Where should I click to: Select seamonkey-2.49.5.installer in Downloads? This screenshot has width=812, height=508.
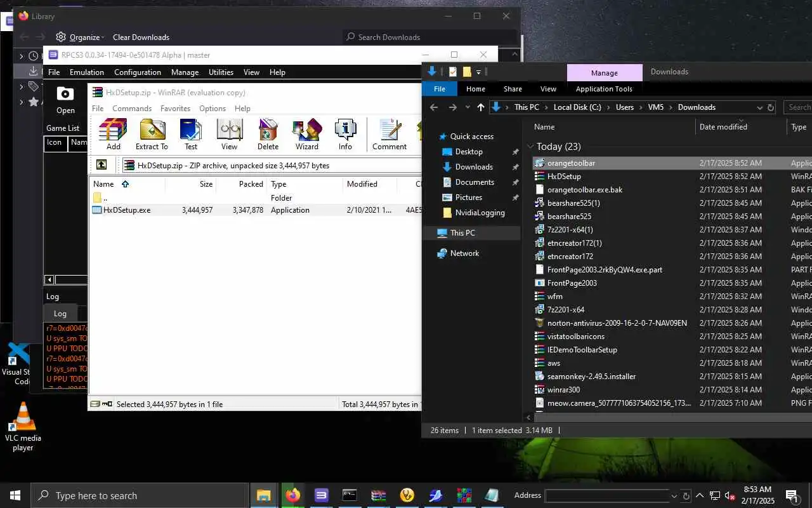pyautogui.click(x=591, y=377)
